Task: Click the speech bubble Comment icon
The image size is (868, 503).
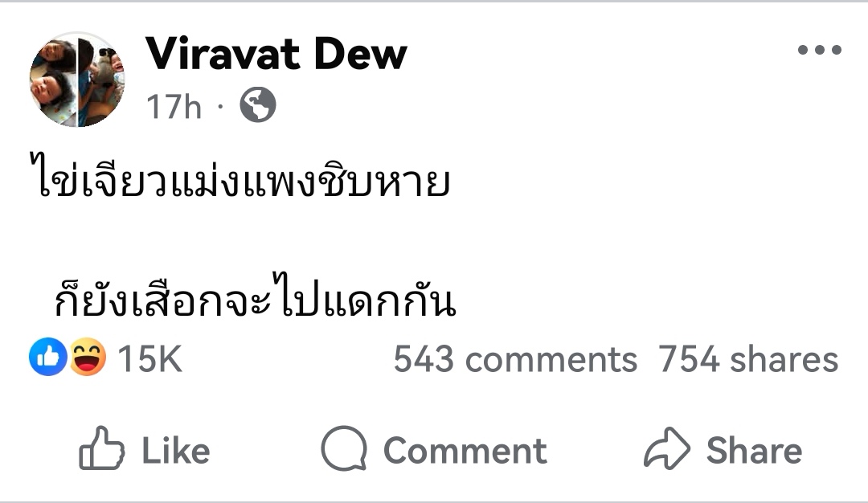Action: (x=343, y=449)
